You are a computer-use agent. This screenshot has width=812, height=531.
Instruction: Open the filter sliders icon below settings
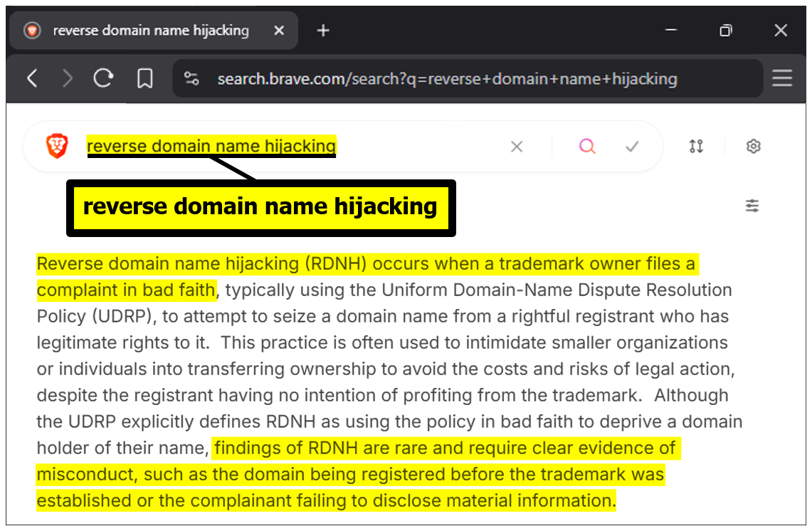pyautogui.click(x=752, y=206)
